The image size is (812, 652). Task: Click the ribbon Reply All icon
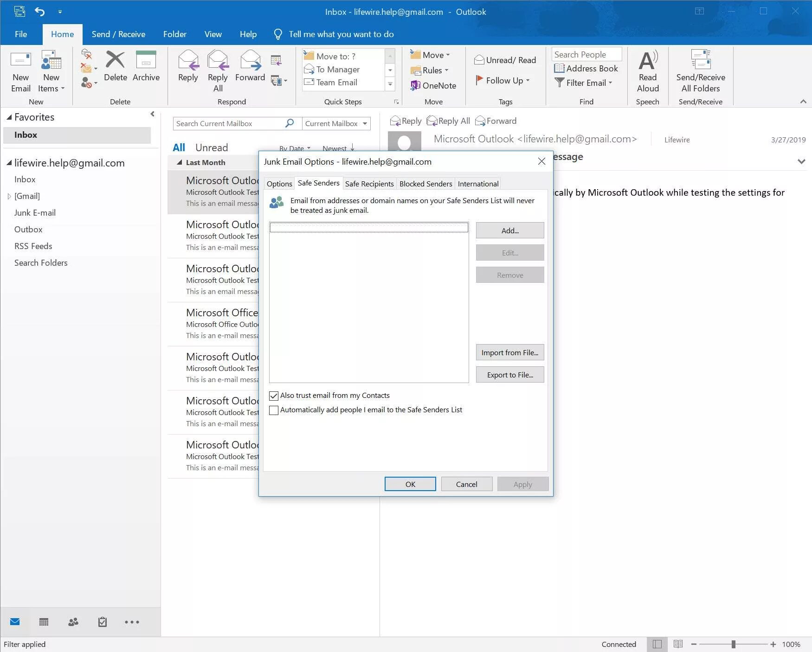(218, 59)
